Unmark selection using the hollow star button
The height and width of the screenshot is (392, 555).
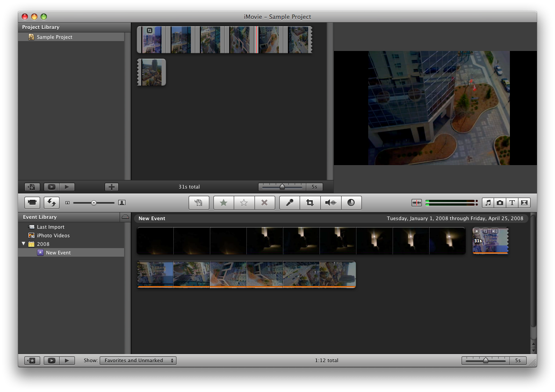coord(244,203)
